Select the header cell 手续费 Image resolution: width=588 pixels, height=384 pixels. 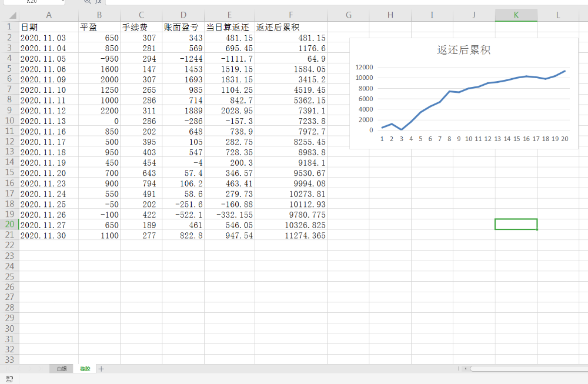[141, 27]
